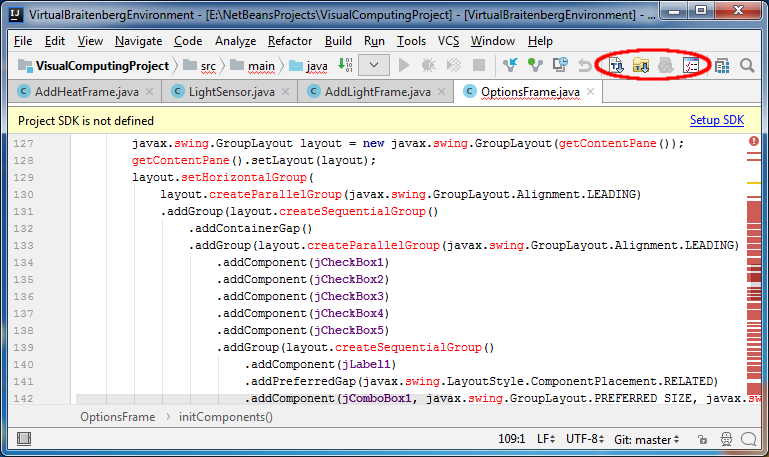Open the LF line separator selector
This screenshot has height=457, width=769.
pos(546,440)
